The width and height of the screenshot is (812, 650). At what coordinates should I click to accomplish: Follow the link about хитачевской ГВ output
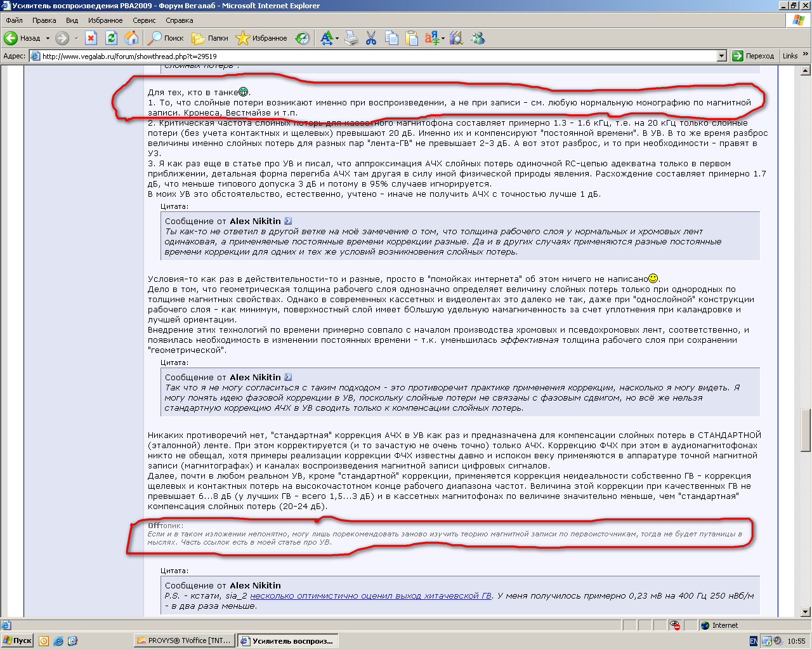coord(370,595)
